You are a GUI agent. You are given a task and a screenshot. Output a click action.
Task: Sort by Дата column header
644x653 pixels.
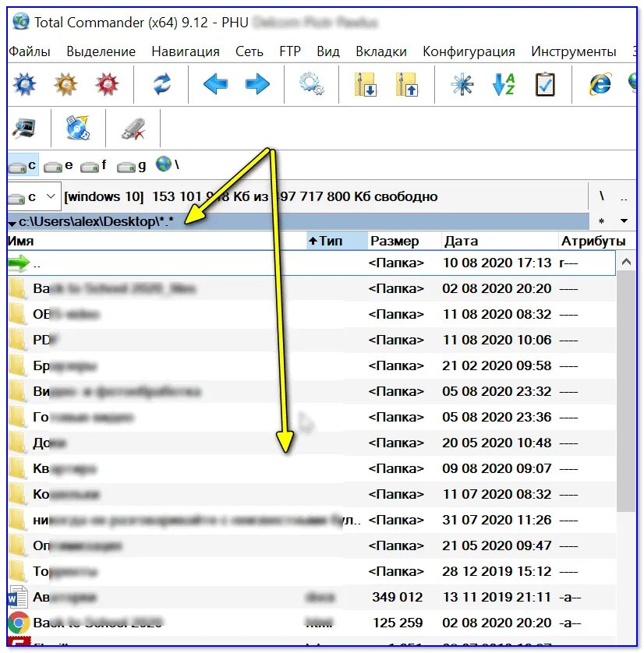coord(500,241)
